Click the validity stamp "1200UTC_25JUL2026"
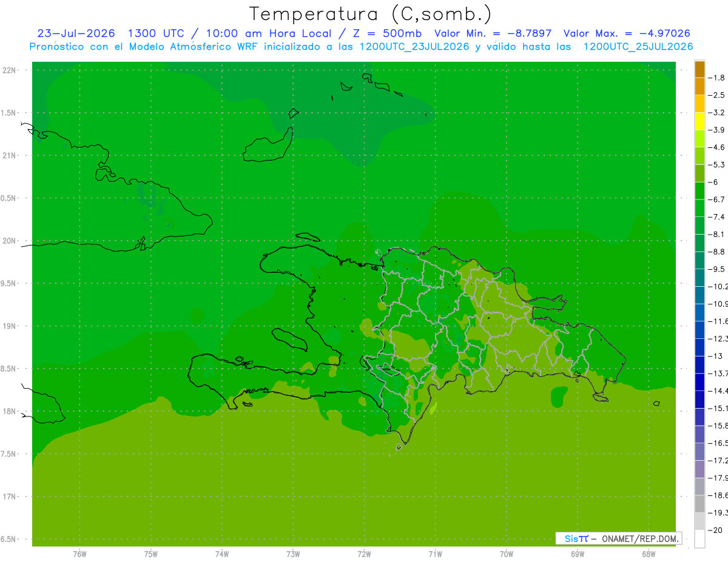 pyautogui.click(x=638, y=47)
